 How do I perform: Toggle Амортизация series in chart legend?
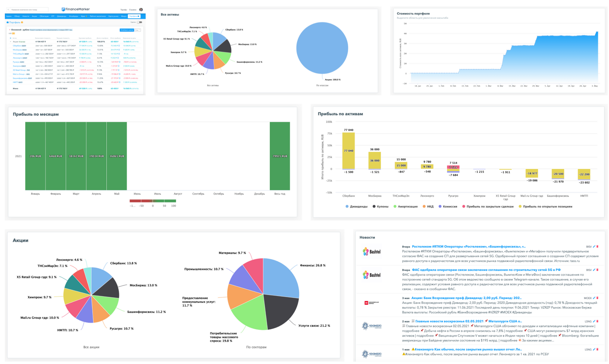[405, 206]
